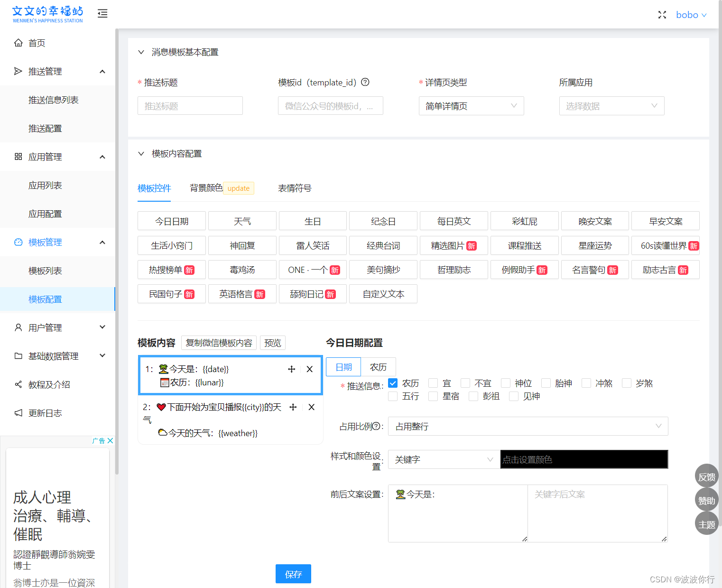The image size is (722, 588).
Task: Toggle fullscreen with the expand icon
Action: 662,15
